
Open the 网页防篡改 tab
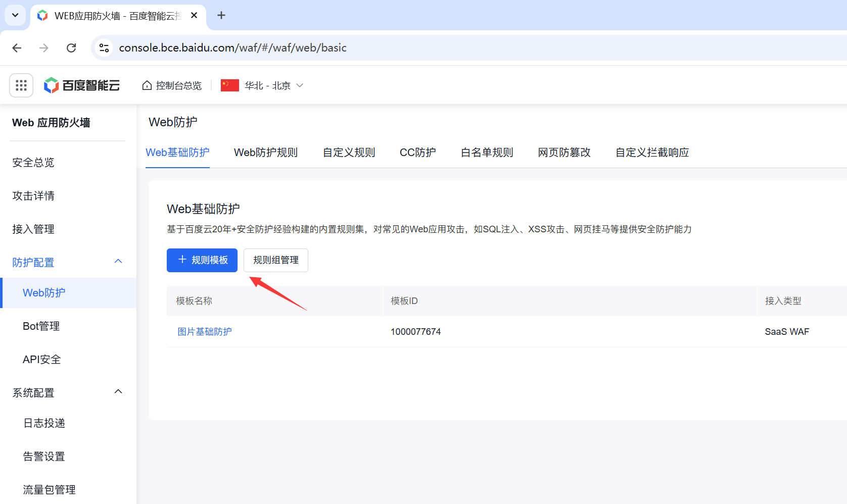tap(564, 152)
